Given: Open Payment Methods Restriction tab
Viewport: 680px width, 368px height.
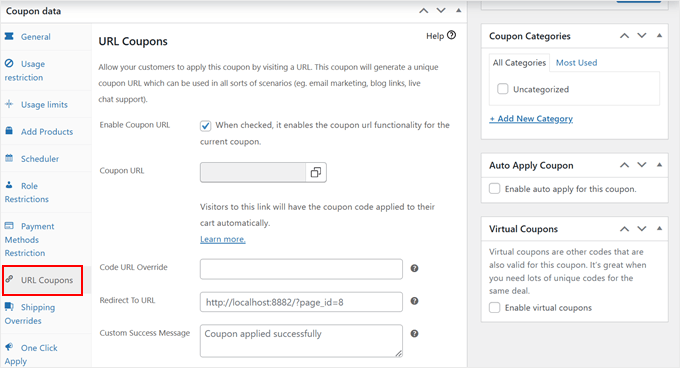Looking at the screenshot, I should [x=46, y=239].
